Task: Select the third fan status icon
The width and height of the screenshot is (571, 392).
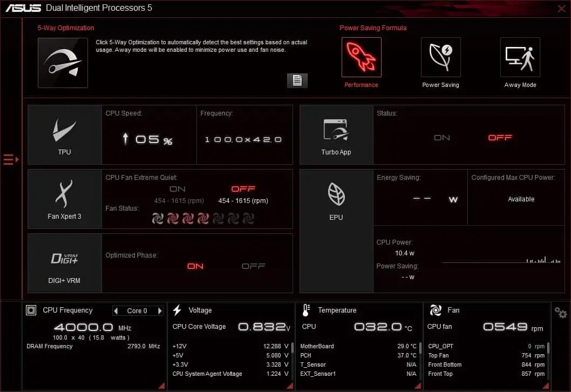Action: (188, 218)
